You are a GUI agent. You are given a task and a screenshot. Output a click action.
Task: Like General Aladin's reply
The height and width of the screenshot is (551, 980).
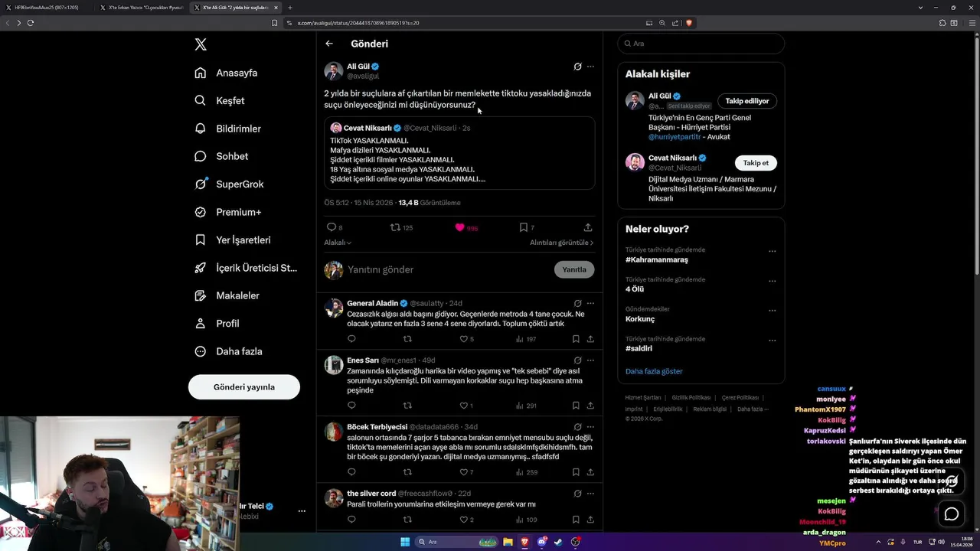[466, 339]
